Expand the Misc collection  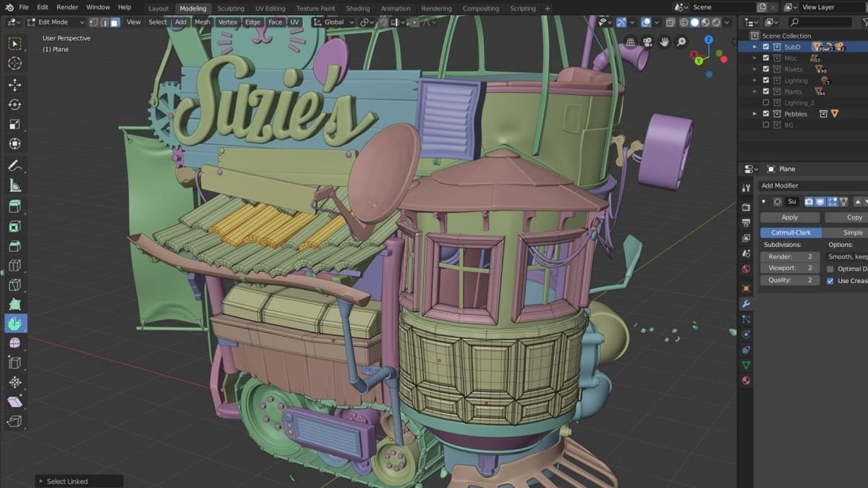(755, 58)
